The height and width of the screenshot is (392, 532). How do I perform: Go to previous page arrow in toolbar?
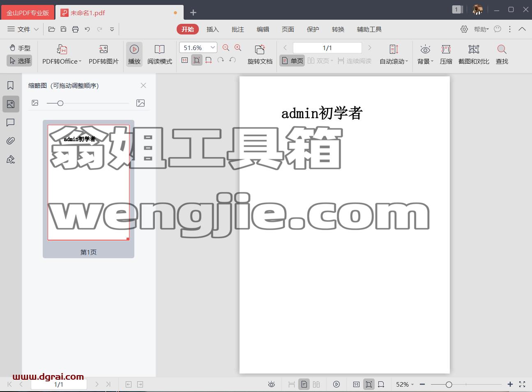point(285,48)
